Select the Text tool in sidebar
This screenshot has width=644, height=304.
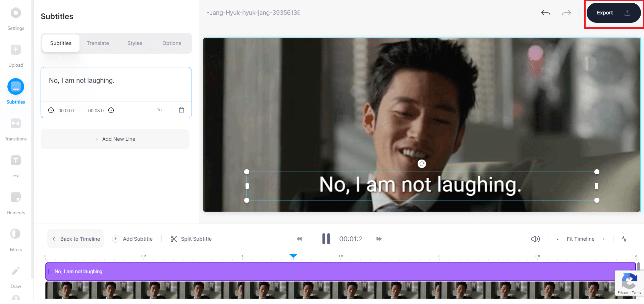click(16, 161)
